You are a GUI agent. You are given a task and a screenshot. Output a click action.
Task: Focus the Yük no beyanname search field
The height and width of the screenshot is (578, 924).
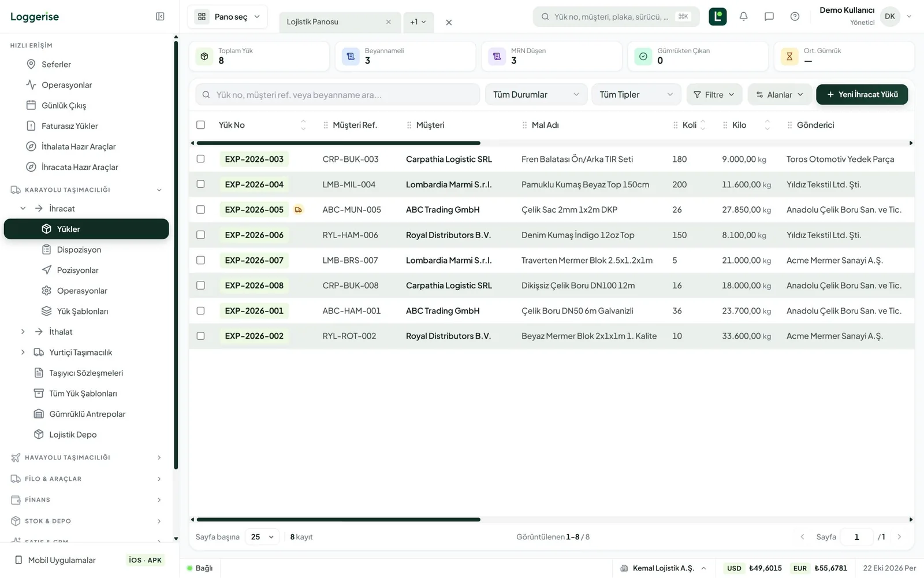(338, 95)
